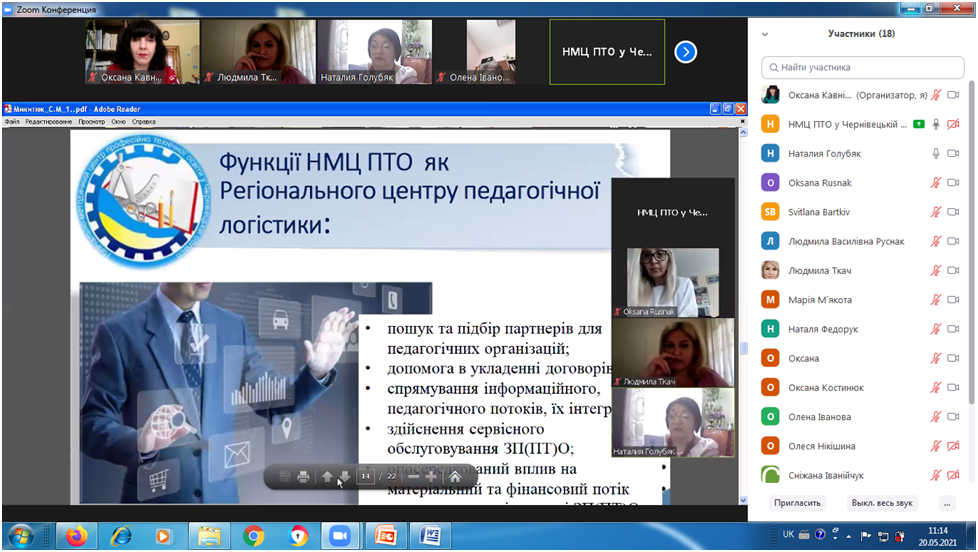Click disabled camera icon for Олеся Нікішина

(x=953, y=446)
